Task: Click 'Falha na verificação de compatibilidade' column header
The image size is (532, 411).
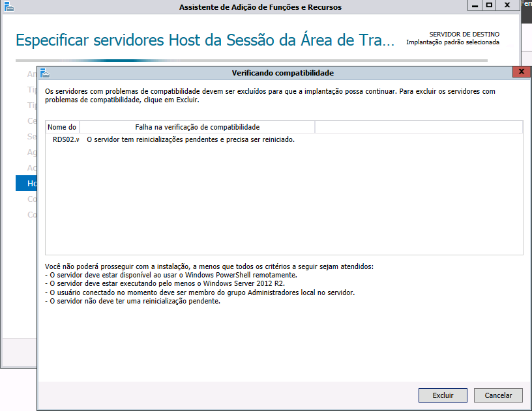Action: tap(197, 127)
